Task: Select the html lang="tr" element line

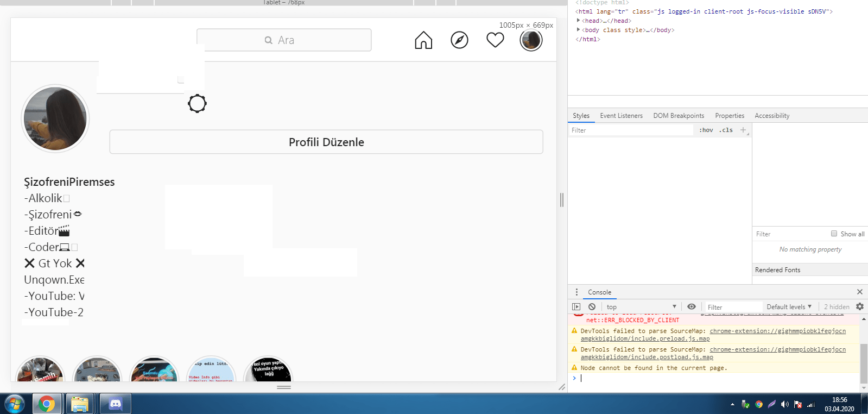Action: click(x=704, y=11)
